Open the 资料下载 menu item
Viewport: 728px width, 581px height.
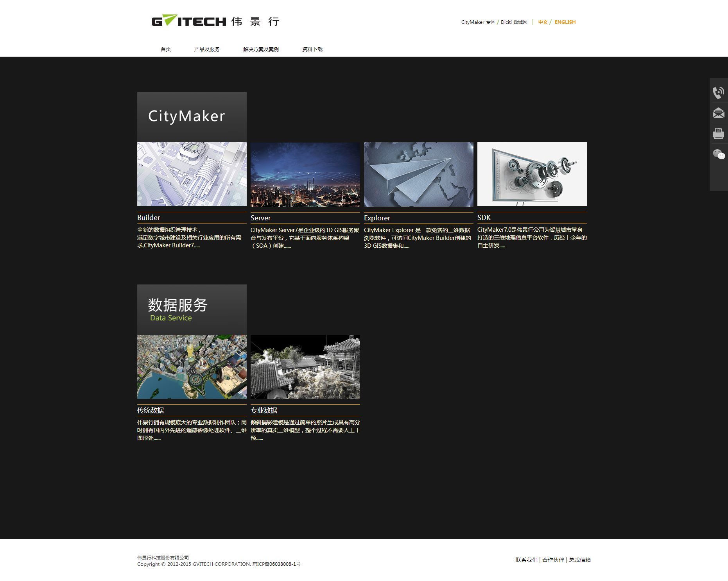[312, 49]
